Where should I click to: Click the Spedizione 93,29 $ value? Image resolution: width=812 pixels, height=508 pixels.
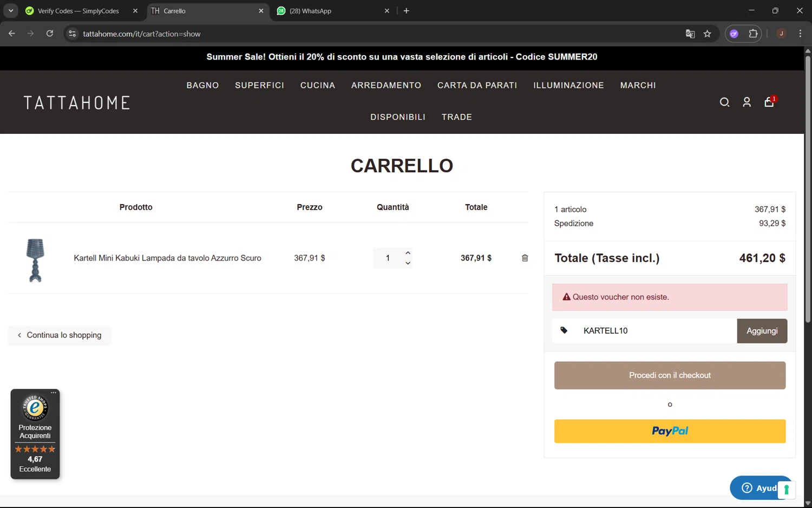(772, 223)
